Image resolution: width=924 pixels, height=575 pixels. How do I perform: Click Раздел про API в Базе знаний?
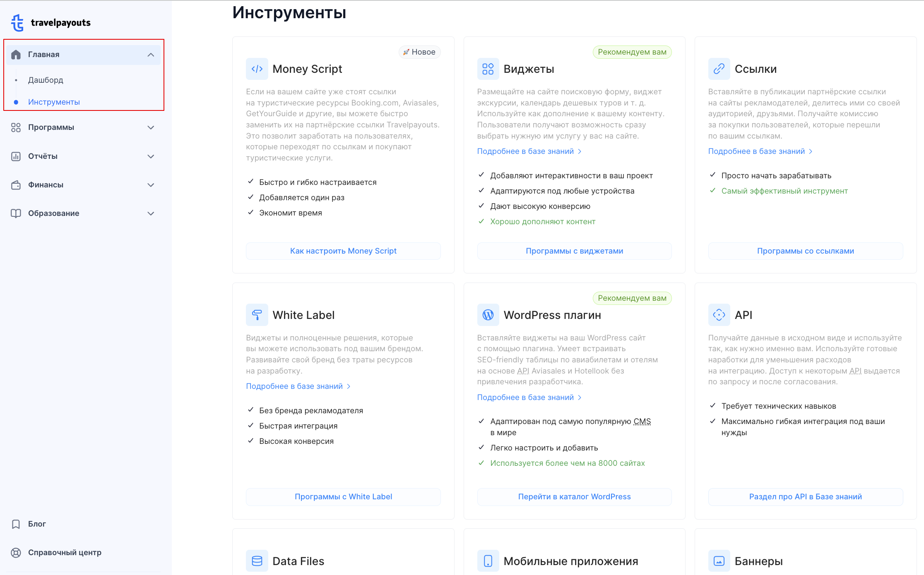[805, 497]
